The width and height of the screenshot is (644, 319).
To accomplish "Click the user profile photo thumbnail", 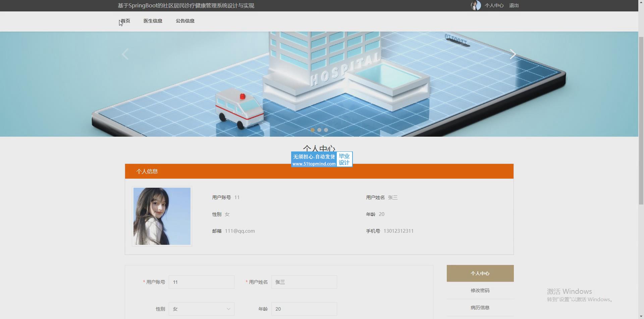I will pos(162,216).
